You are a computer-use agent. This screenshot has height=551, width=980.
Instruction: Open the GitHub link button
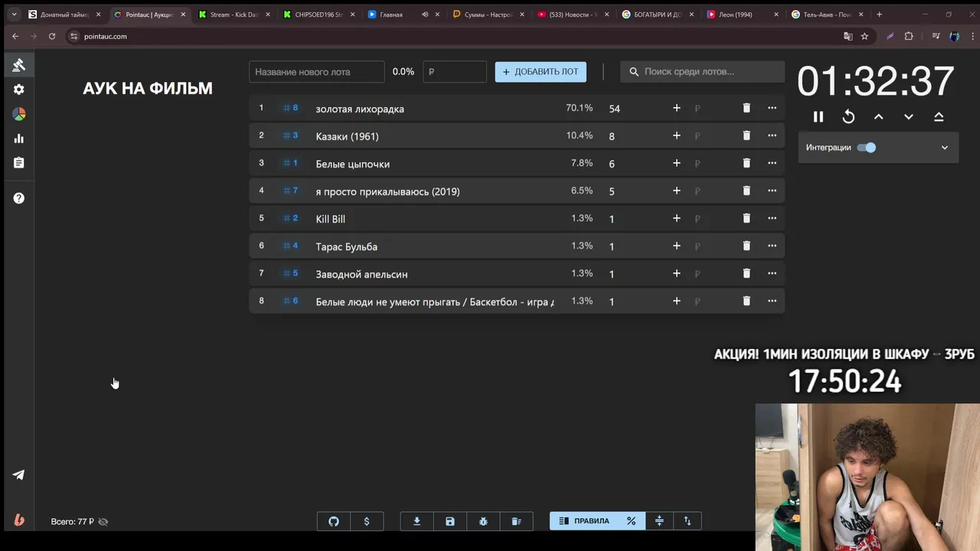pyautogui.click(x=334, y=521)
